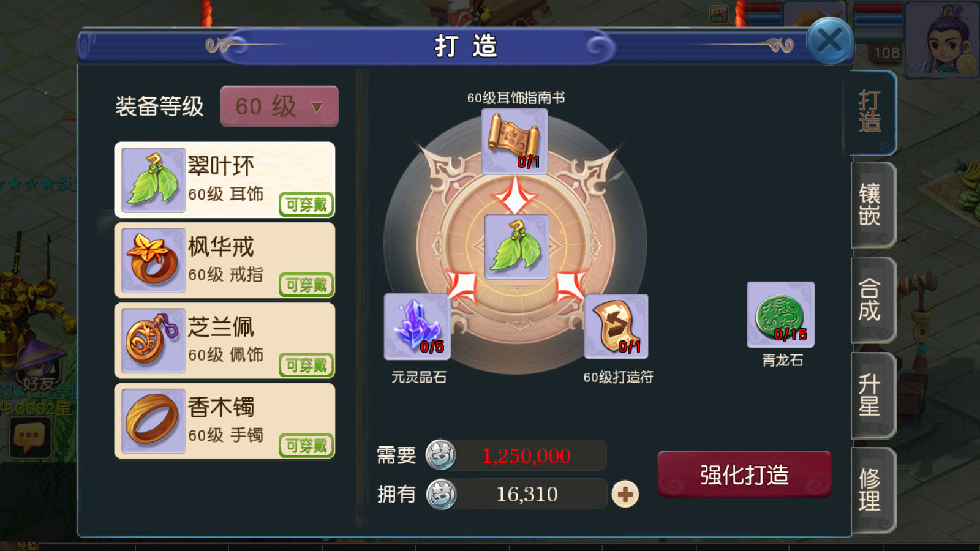The width and height of the screenshot is (980, 551).
Task: Tap the 60级耳饰指南书 scroll material slot
Action: pos(514,141)
